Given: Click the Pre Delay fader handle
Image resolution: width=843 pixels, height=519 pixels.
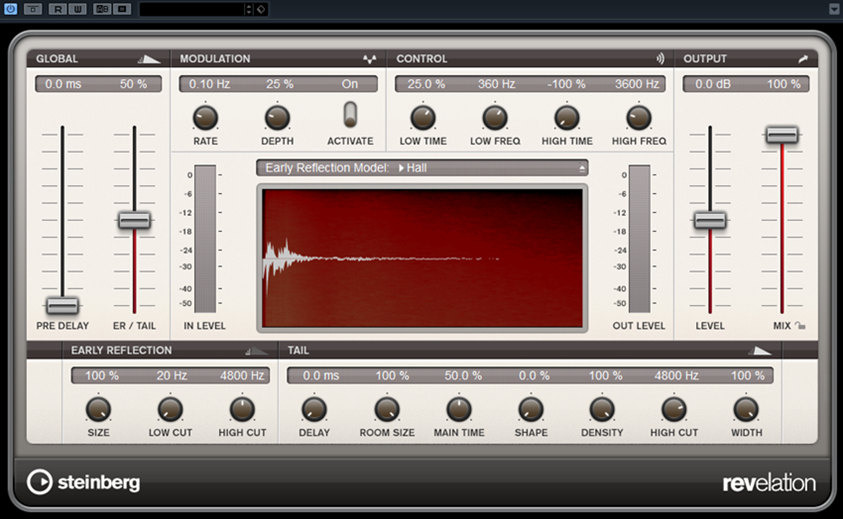Looking at the screenshot, I should 62,305.
